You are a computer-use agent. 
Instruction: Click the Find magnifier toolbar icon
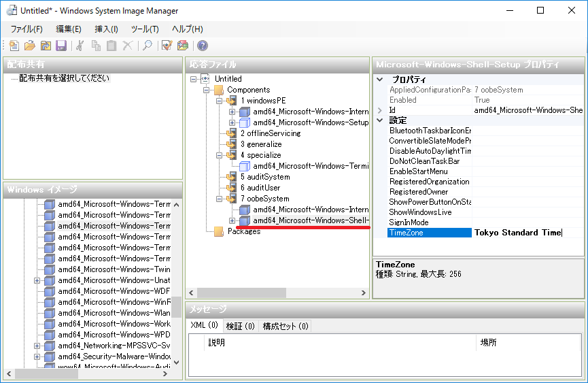point(148,46)
